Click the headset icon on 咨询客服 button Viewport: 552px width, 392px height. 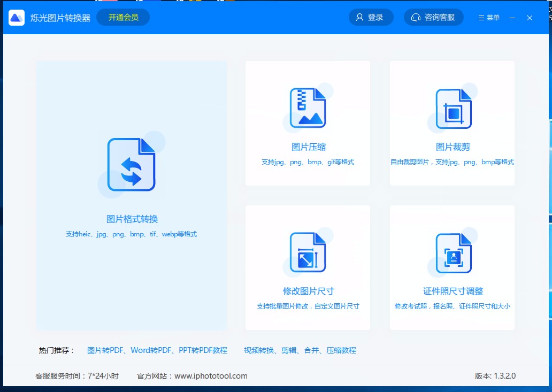pos(416,17)
